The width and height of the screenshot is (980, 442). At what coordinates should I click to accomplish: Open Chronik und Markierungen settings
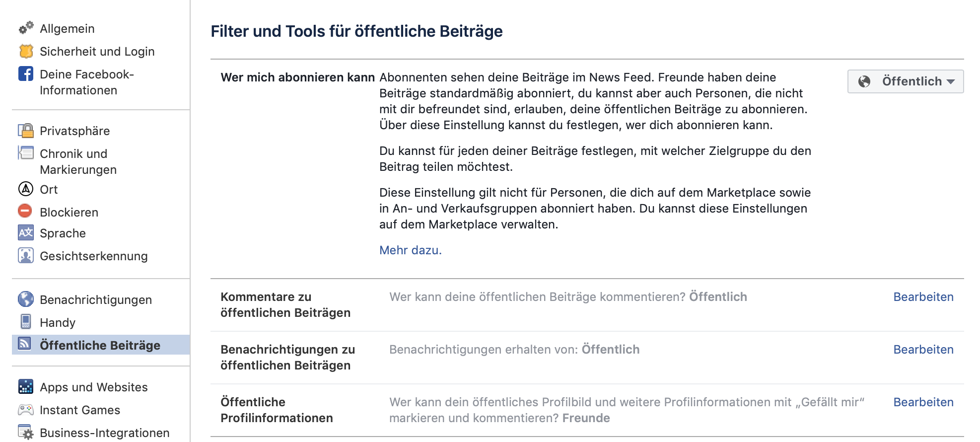pos(78,161)
